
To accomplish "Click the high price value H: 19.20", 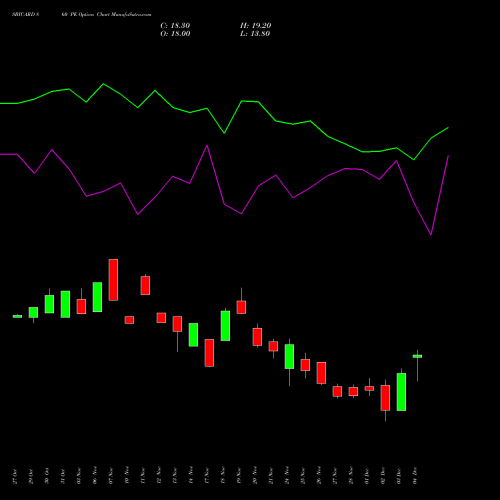I will coord(256,26).
